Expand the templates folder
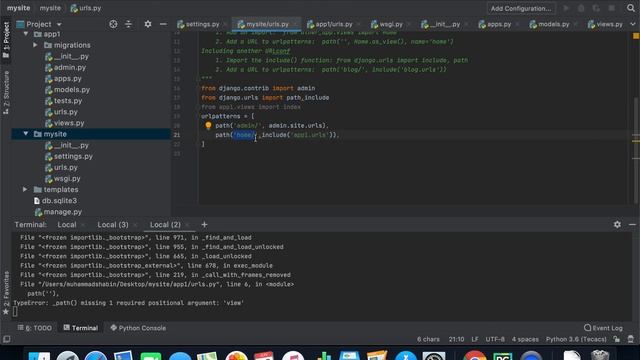This screenshot has width=640, height=360. click(25, 189)
